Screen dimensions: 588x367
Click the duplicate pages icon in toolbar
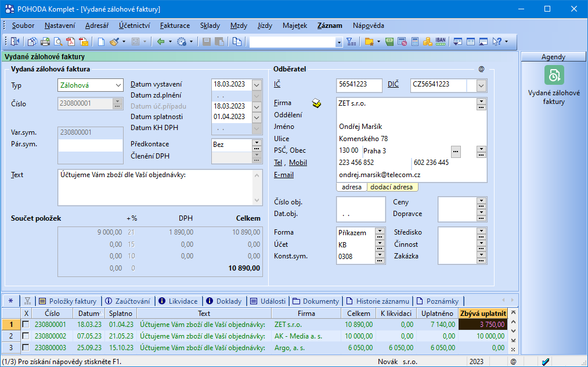237,42
